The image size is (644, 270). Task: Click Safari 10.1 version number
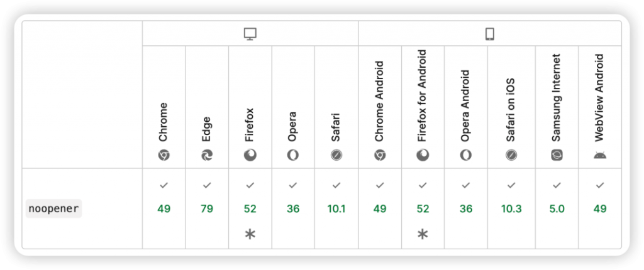click(x=336, y=209)
